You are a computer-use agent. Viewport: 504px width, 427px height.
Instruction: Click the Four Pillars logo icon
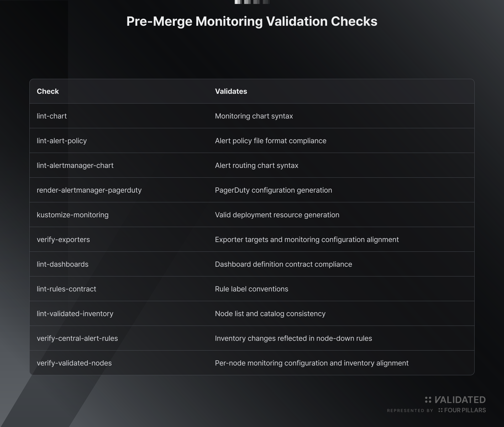click(440, 410)
